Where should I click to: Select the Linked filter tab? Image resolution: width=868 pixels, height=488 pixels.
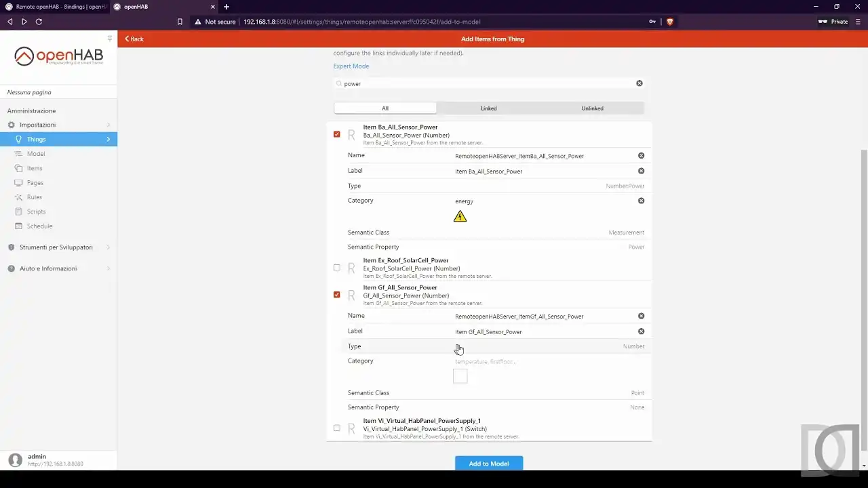click(x=489, y=108)
